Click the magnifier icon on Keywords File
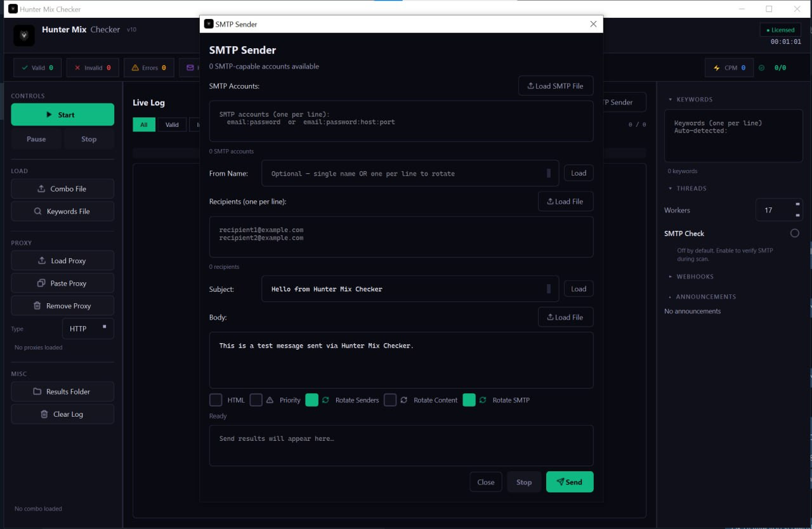 pos(38,212)
